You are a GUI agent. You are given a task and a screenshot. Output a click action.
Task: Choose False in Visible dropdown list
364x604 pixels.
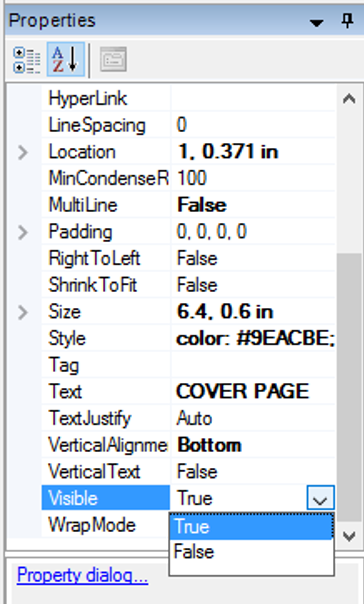coord(251,552)
